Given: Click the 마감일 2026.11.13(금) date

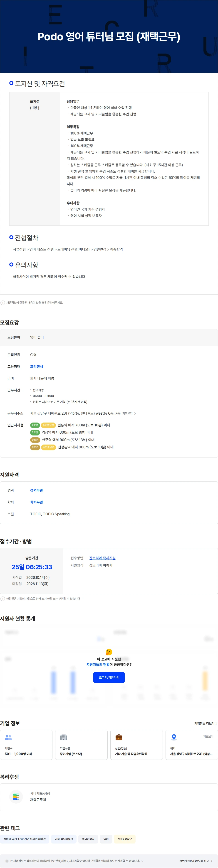Looking at the screenshot, I should [x=37, y=584].
